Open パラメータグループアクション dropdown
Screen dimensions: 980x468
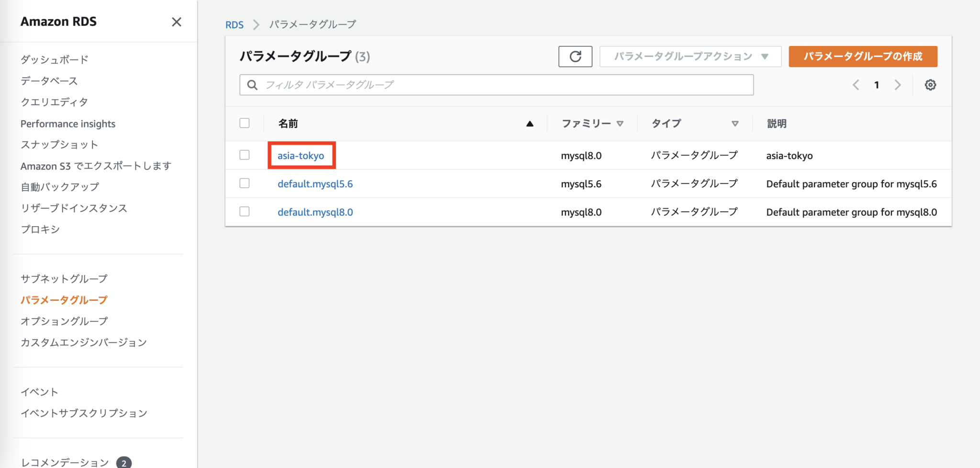(690, 56)
